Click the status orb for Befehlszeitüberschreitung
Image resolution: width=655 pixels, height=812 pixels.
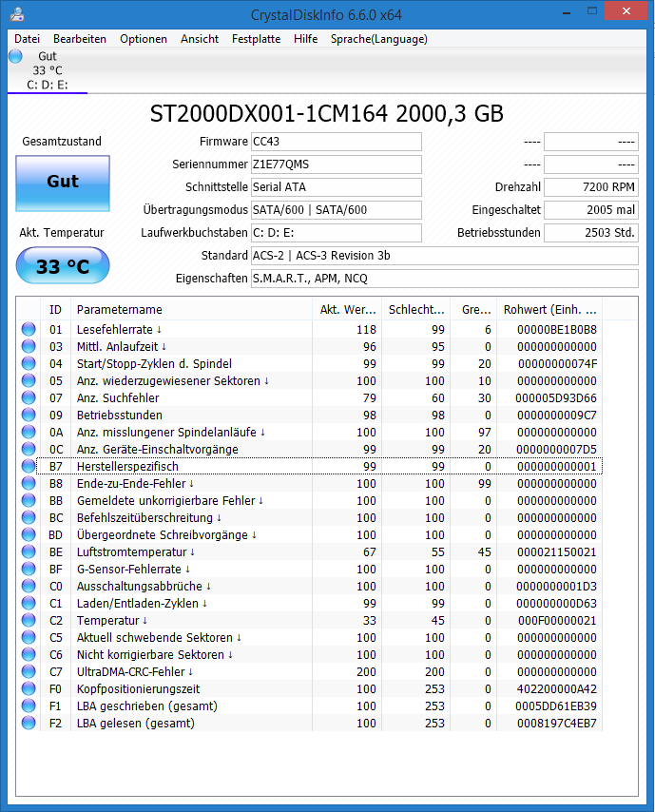click(29, 517)
